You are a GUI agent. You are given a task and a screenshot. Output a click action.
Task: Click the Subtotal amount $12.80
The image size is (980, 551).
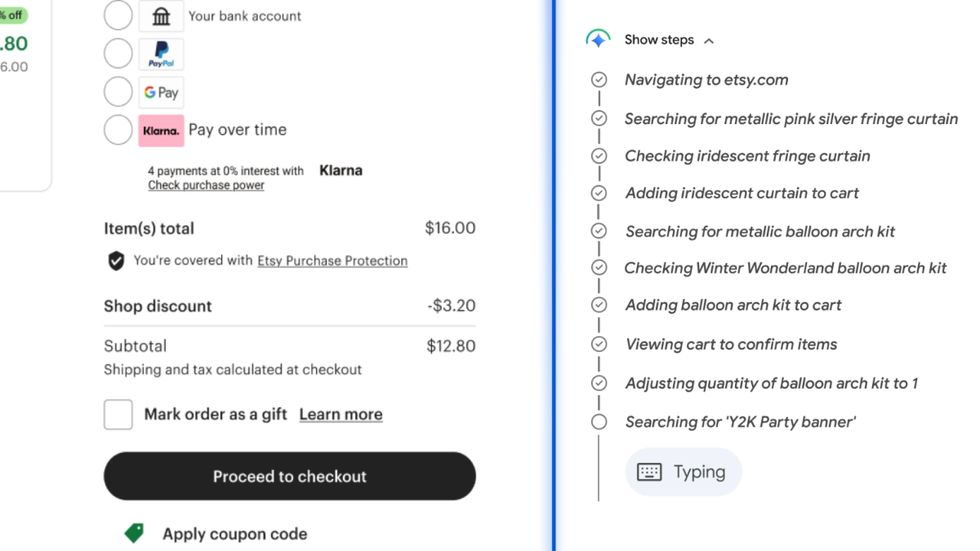click(451, 346)
